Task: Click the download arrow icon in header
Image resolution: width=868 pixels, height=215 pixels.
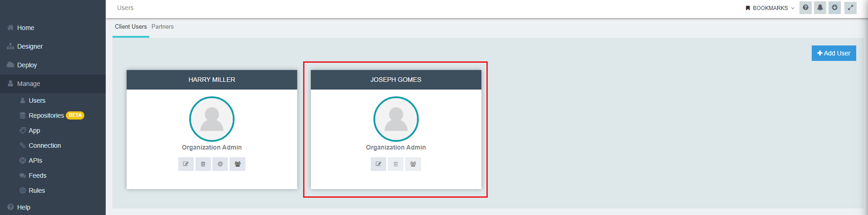Action: click(x=834, y=8)
